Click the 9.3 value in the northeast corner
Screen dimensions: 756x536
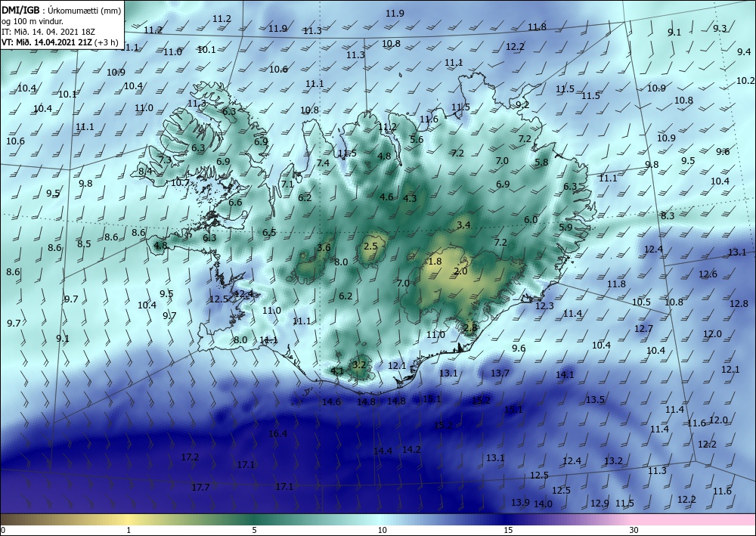pos(720,29)
